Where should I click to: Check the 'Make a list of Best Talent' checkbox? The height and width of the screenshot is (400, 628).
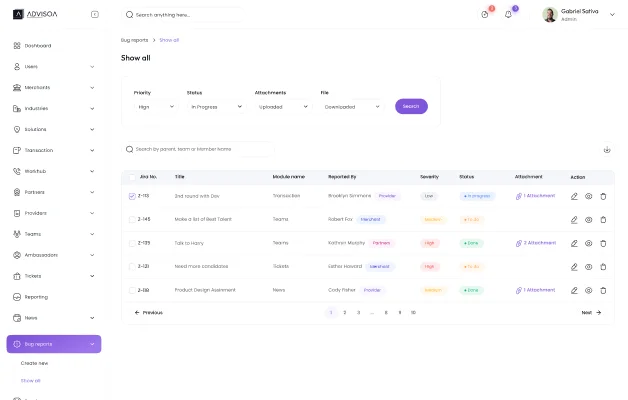(x=132, y=219)
